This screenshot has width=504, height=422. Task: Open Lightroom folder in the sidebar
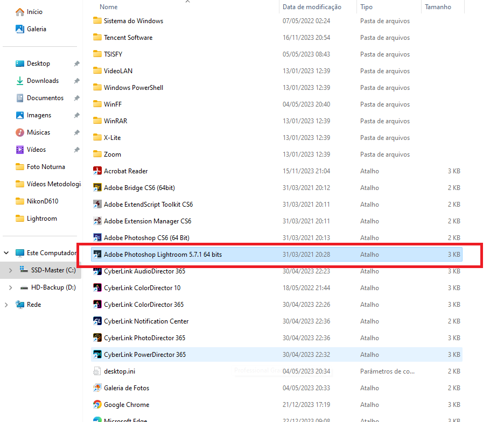pos(36,219)
